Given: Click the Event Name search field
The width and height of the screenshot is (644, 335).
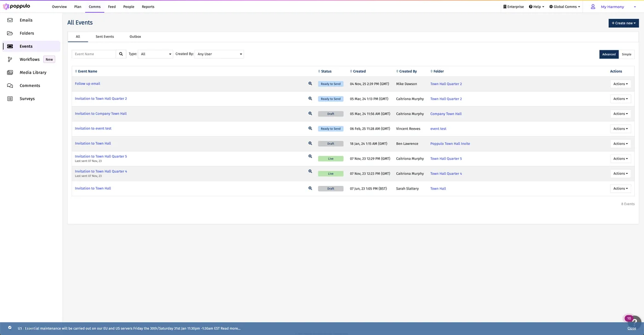Looking at the screenshot, I should (x=94, y=54).
